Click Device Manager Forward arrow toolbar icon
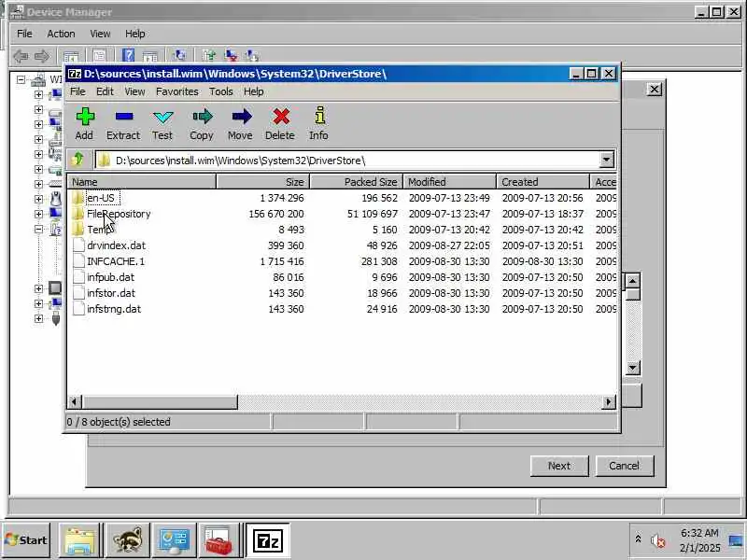The height and width of the screenshot is (560, 747). click(x=42, y=56)
